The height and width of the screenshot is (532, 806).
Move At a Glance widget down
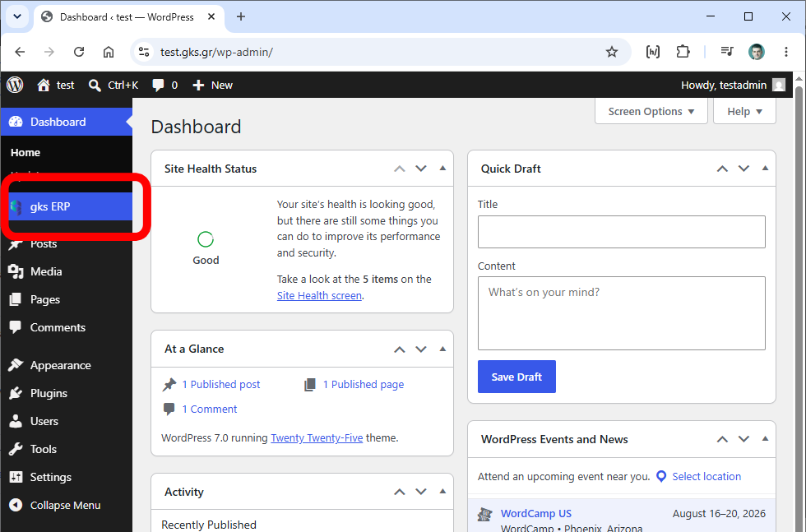tap(421, 349)
